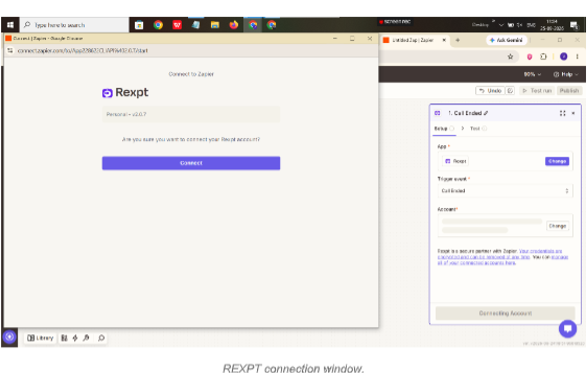Click the Change button in Account section

pyautogui.click(x=558, y=226)
